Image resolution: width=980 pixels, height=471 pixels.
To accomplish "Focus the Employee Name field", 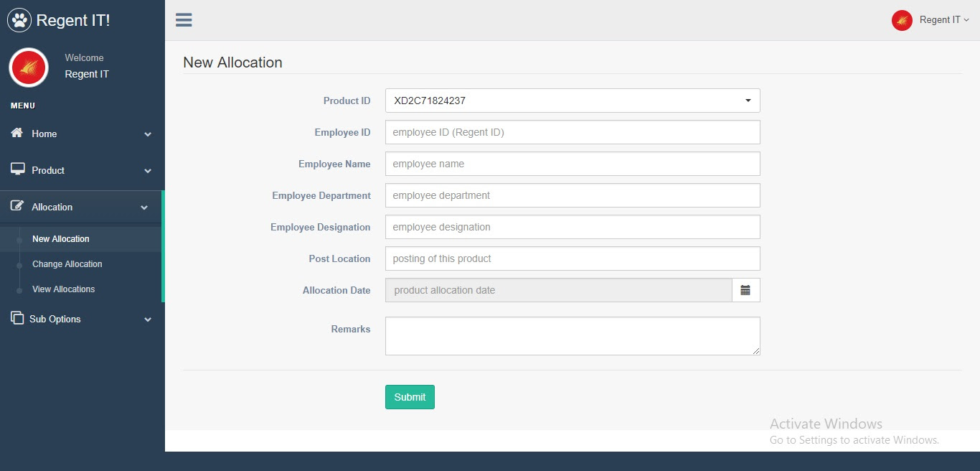I will (x=573, y=164).
